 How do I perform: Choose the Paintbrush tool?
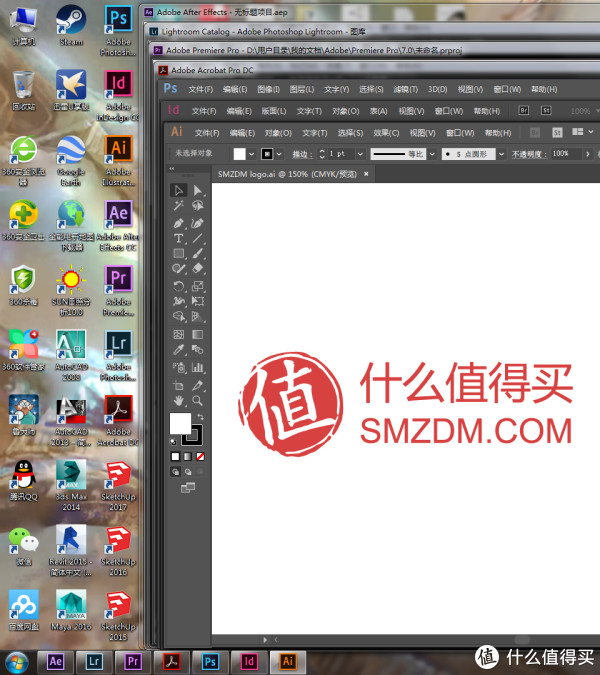tap(197, 254)
